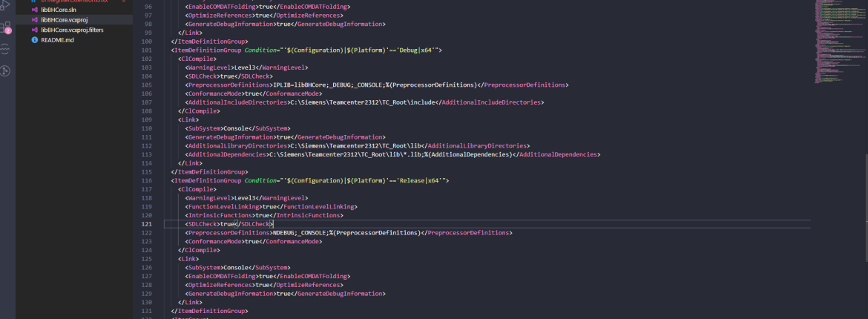Click GenerateDebugInformation tag on line 98
The image size is (868, 319).
(230, 24)
